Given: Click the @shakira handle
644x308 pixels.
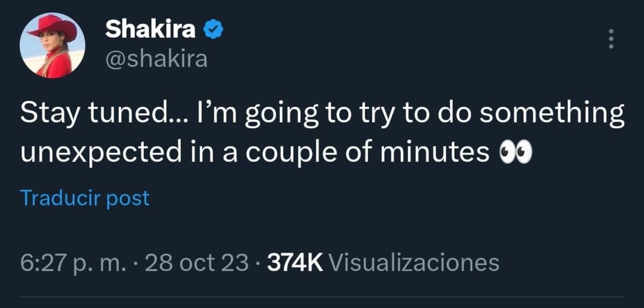Looking at the screenshot, I should coord(156,58).
